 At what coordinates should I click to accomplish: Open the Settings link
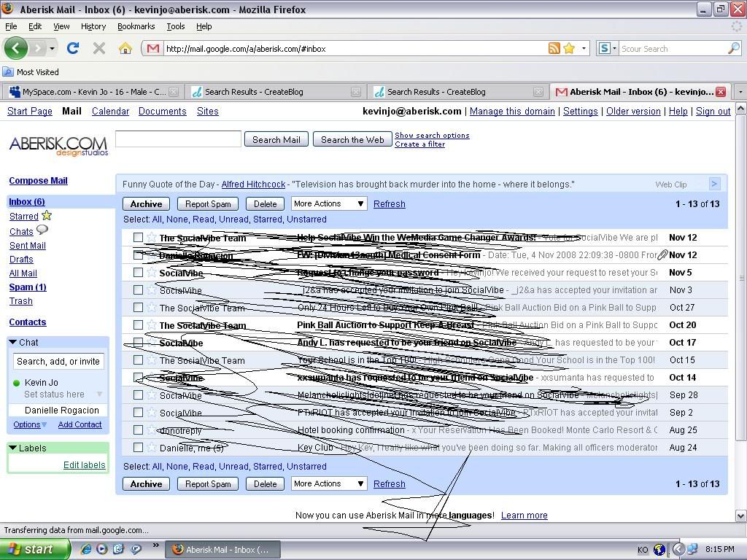[580, 112]
